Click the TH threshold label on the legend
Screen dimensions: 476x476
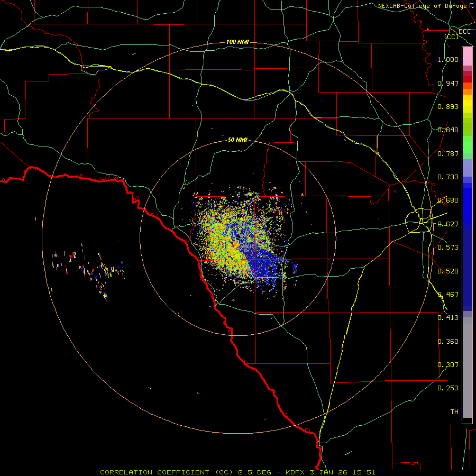point(454,412)
